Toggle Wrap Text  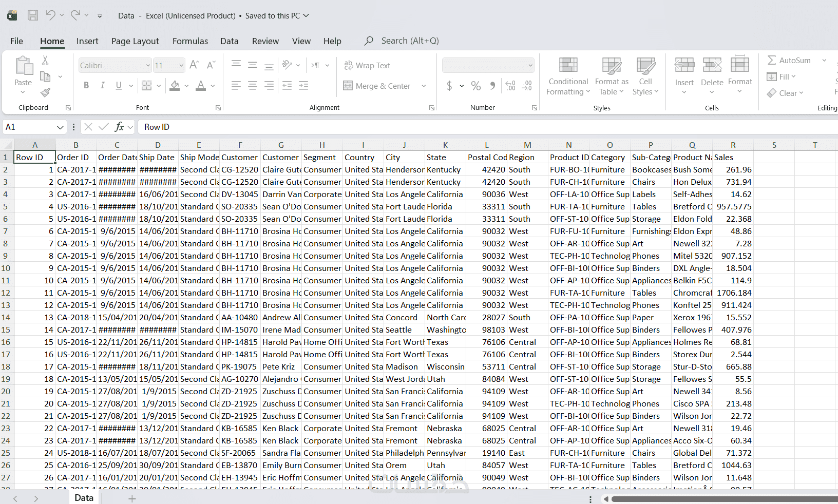tap(367, 65)
